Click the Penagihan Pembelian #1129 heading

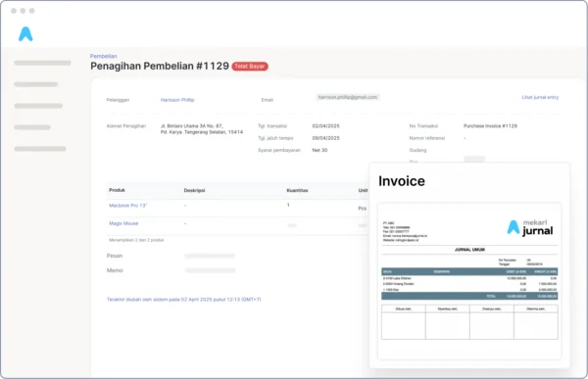160,66
